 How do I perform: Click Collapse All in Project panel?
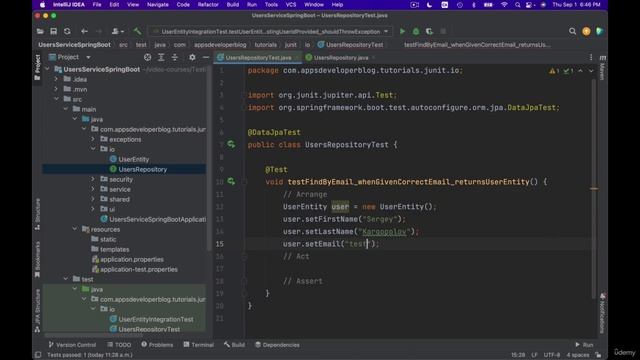point(175,58)
